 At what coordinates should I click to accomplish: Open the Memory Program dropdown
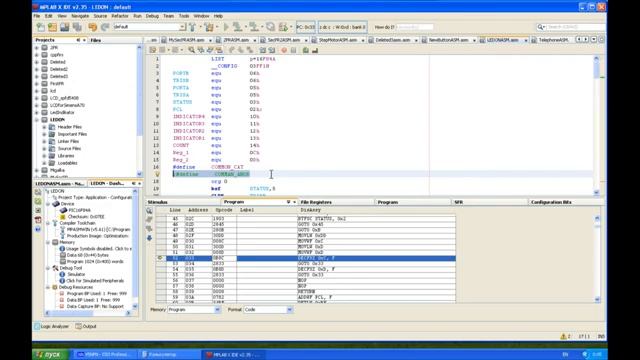[217, 310]
